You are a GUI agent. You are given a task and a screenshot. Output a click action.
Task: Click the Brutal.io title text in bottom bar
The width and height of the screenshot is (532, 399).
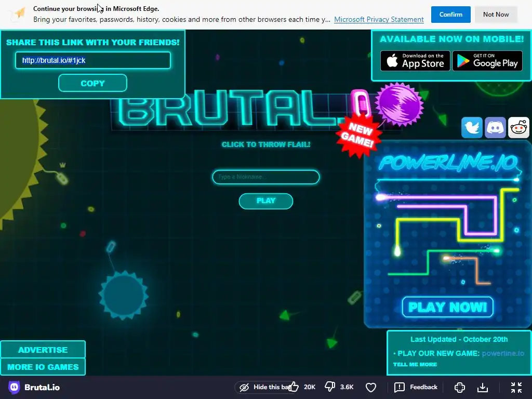[x=42, y=387]
